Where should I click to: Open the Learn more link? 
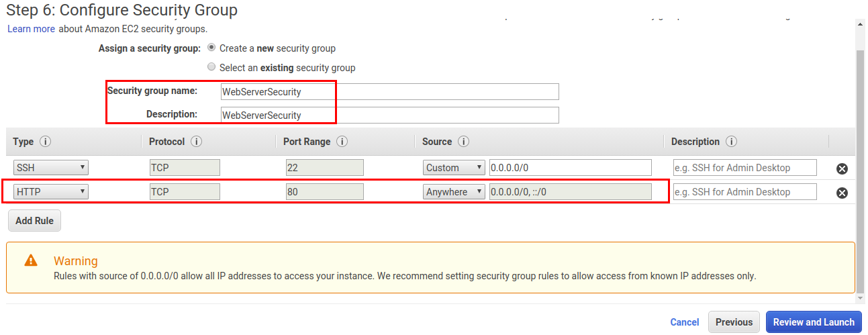(31, 29)
